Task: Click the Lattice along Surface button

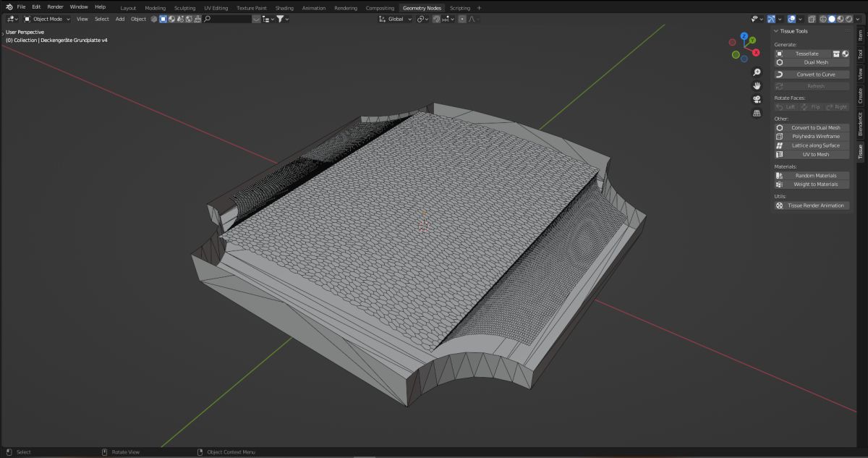Action: coord(812,145)
